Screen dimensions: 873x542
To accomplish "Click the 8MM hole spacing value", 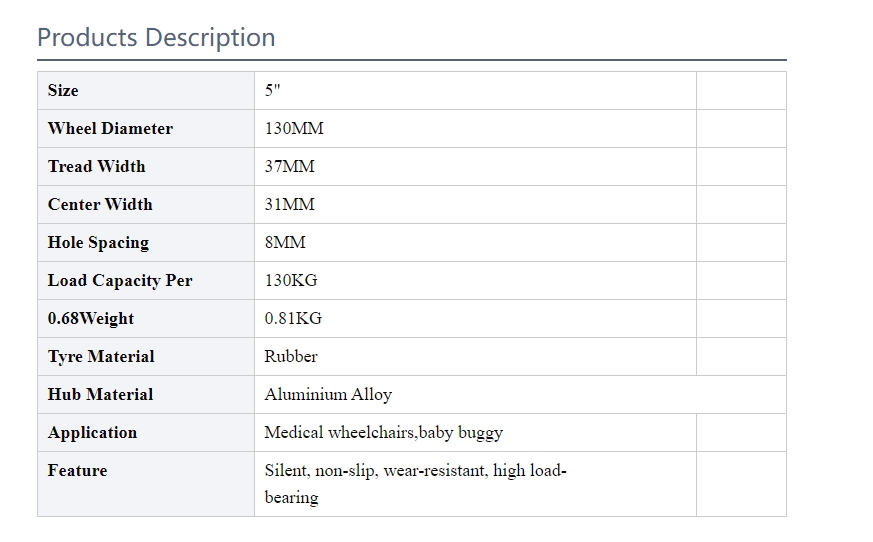I will pyautogui.click(x=285, y=243).
